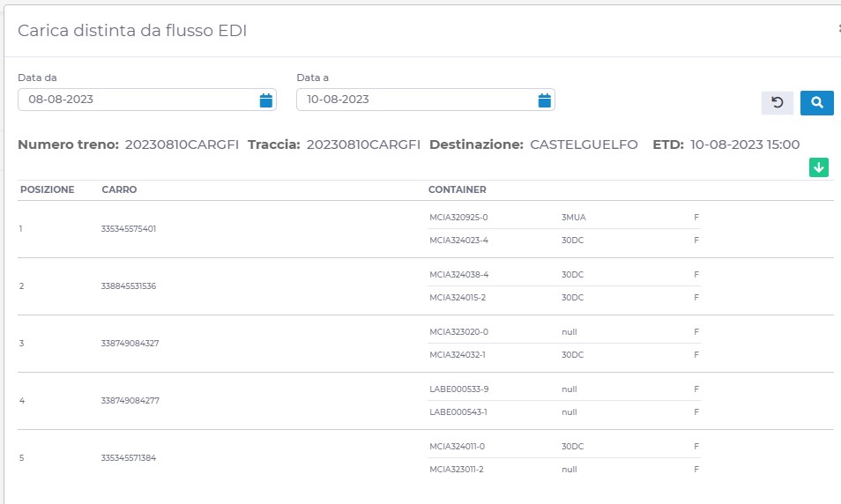
Task: Click container MCIA320925-0
Action: [x=458, y=217]
